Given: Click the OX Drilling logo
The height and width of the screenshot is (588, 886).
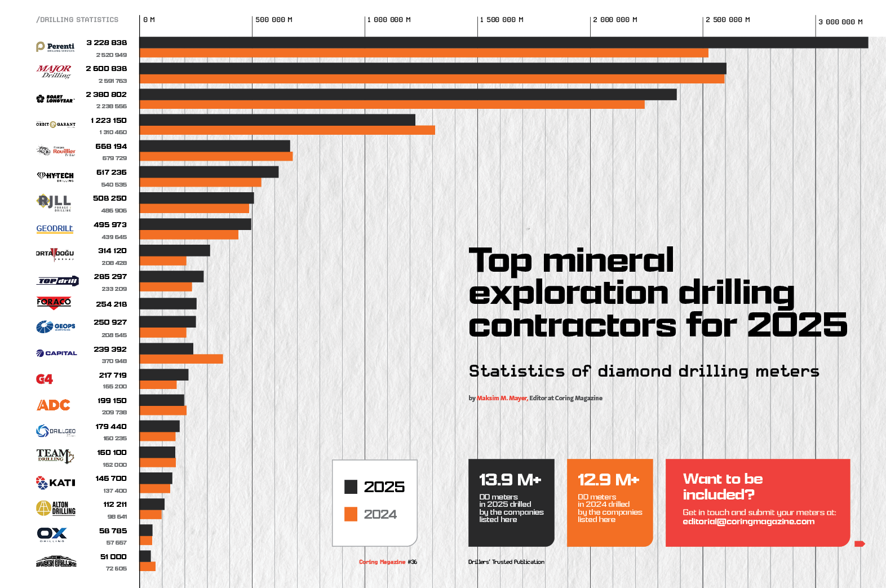Looking at the screenshot, I should click(52, 534).
